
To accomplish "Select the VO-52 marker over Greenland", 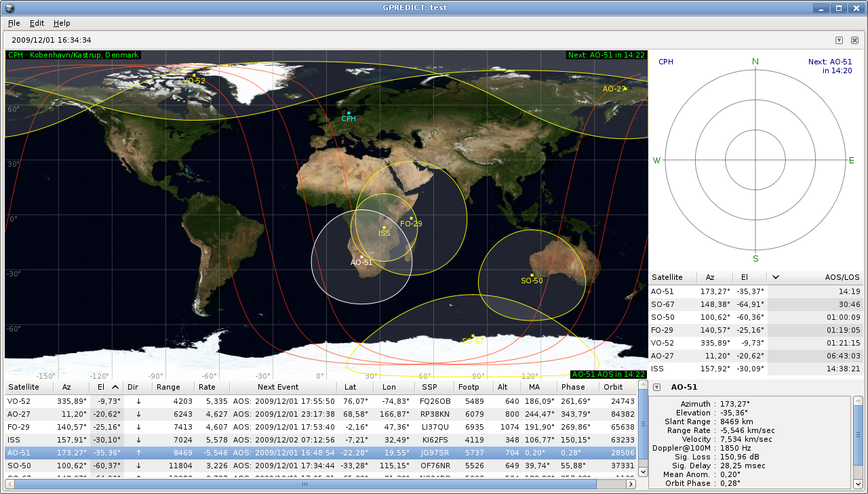I will click(x=194, y=75).
